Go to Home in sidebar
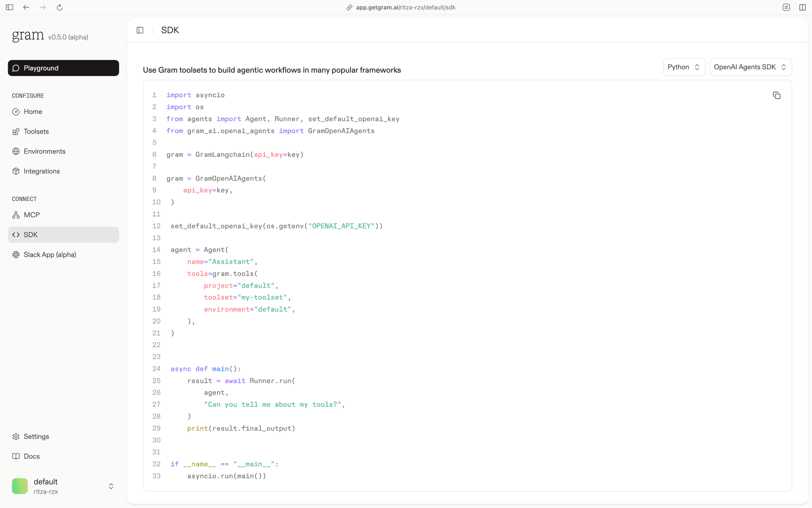The image size is (812, 508). click(33, 112)
